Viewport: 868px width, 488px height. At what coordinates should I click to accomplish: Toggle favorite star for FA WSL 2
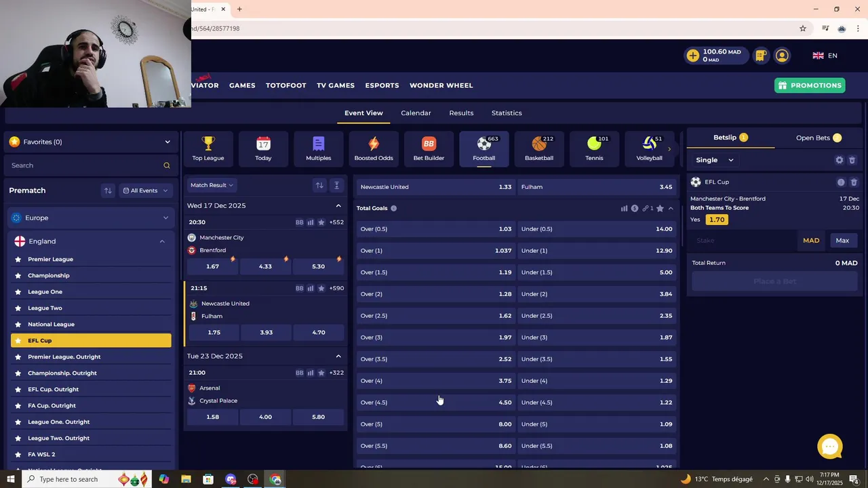[18, 454]
